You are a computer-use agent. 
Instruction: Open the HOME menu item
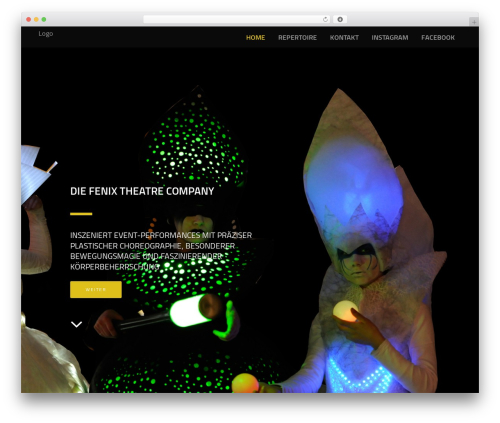tap(255, 38)
